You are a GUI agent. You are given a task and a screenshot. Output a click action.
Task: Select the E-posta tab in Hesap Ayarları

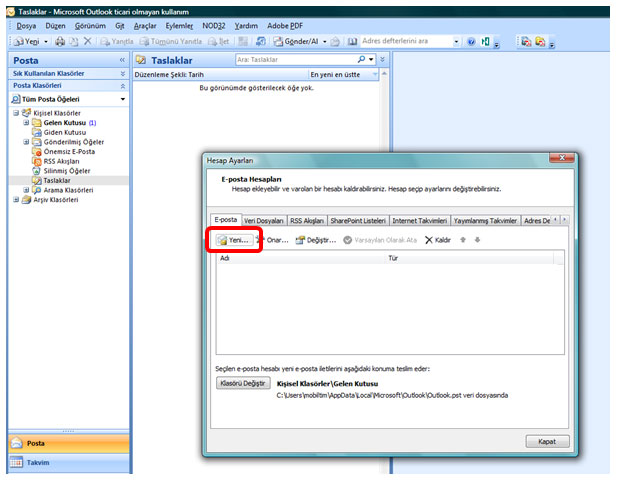tap(226, 220)
